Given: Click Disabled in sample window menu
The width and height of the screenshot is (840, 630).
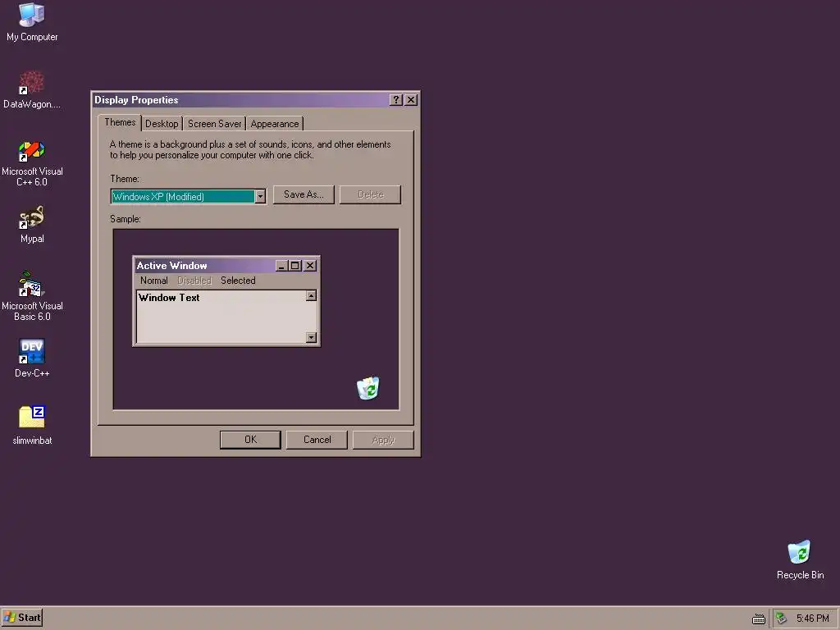Looking at the screenshot, I should 194,281.
